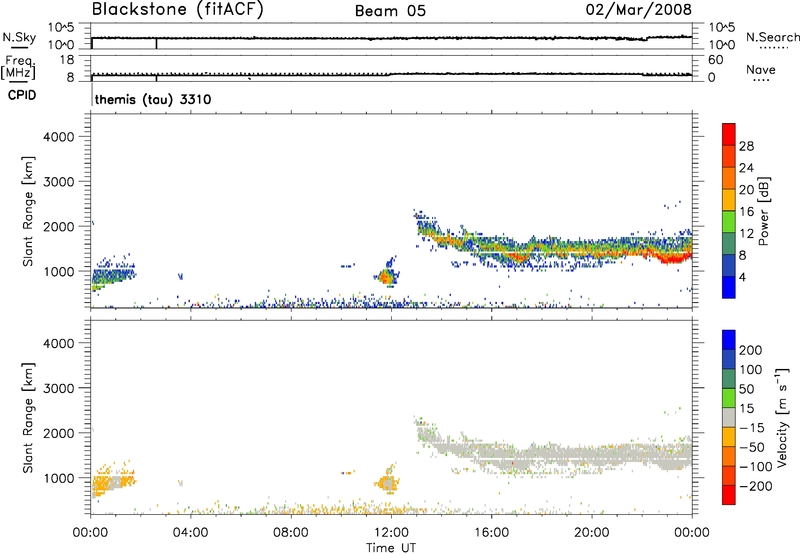Screen dimensions: 800x554
Task: Click the '18' frequency scale value
Action: coord(67,60)
